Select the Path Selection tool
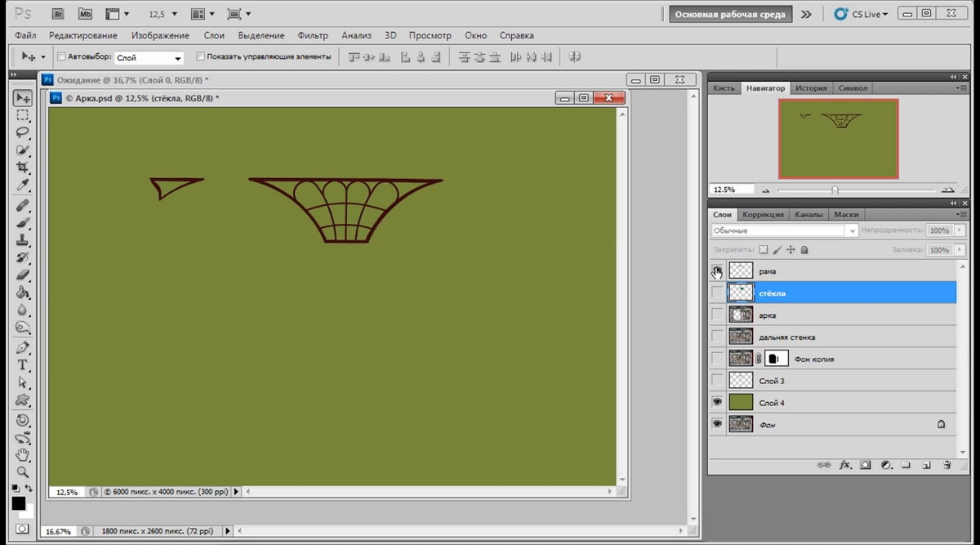Viewport: 980px width, 545px height. (x=23, y=382)
